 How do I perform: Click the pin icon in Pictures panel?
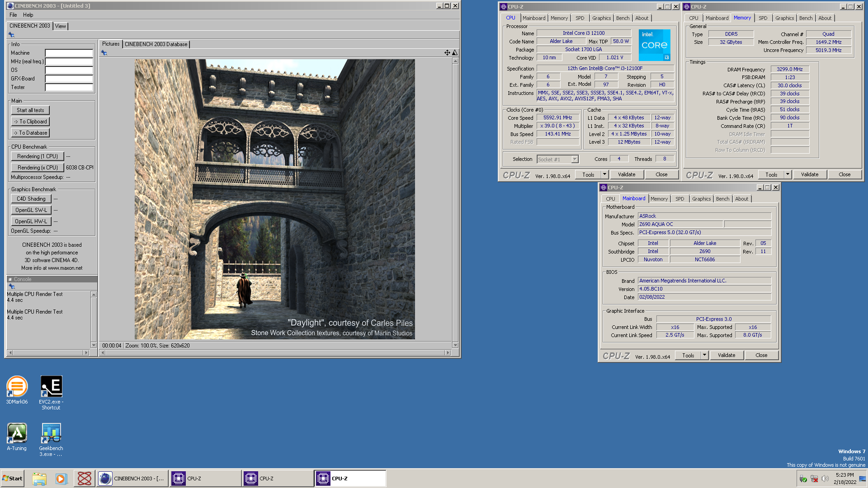point(104,53)
